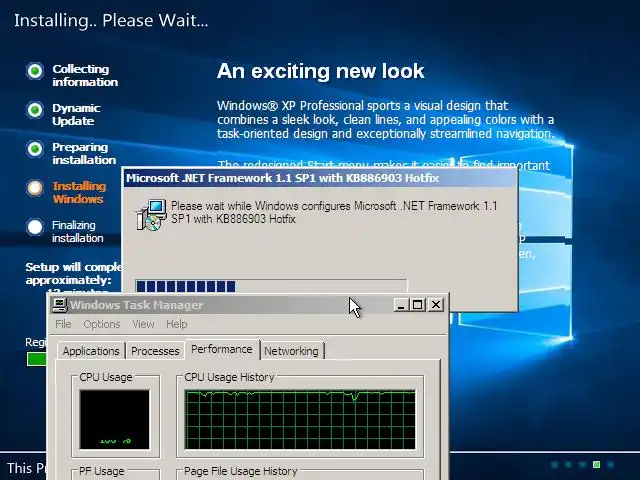640x480 pixels.
Task: Click the Task Manager title bar icon
Action: coord(60,305)
